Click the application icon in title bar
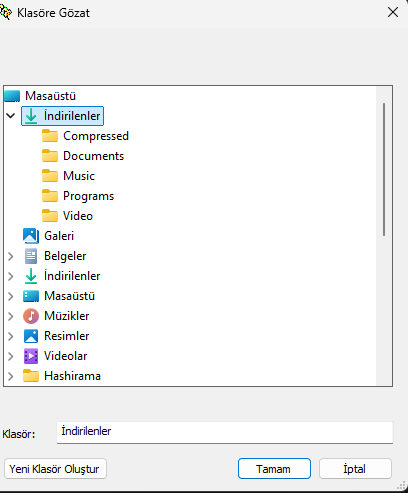Image resolution: width=408 pixels, height=493 pixels. coord(5,13)
